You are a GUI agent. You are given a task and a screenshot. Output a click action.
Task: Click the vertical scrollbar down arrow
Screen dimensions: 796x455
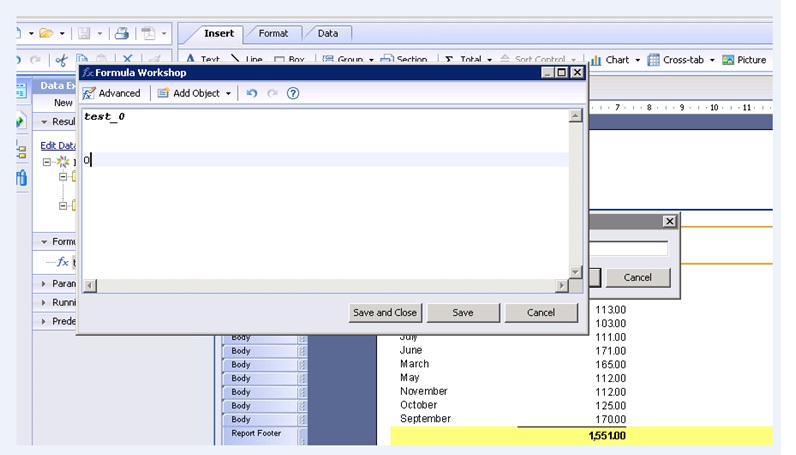click(575, 272)
